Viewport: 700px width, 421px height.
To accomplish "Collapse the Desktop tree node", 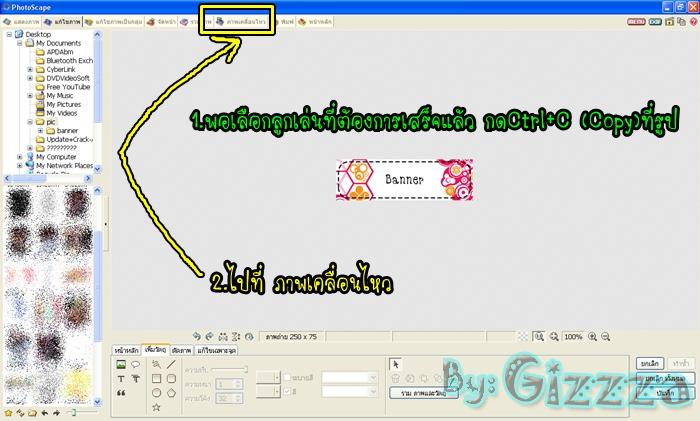I will (9, 34).
